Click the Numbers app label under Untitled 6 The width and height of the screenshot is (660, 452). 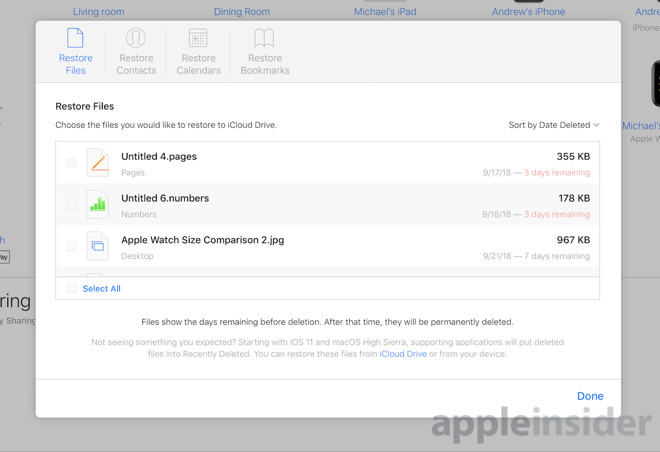[x=139, y=214]
